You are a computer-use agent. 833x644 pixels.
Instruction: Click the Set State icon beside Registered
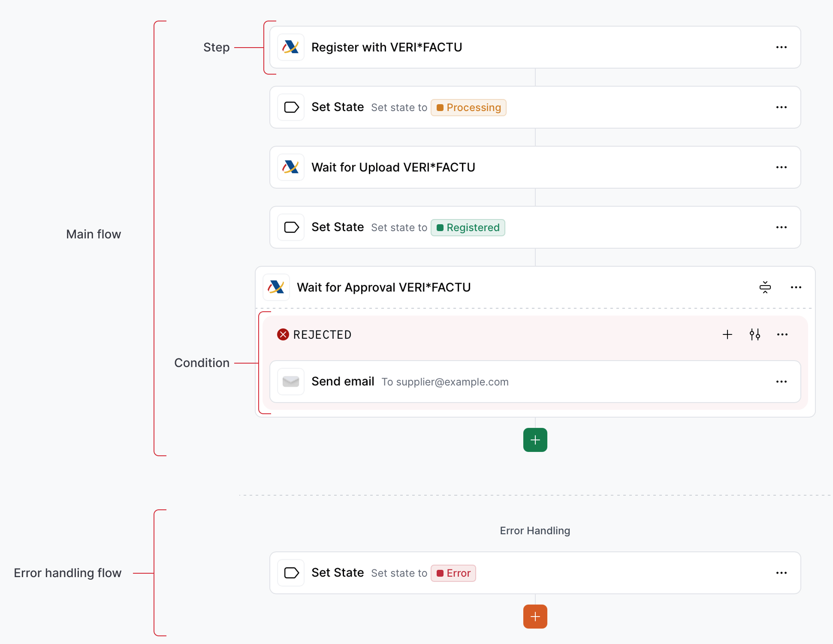coord(291,227)
